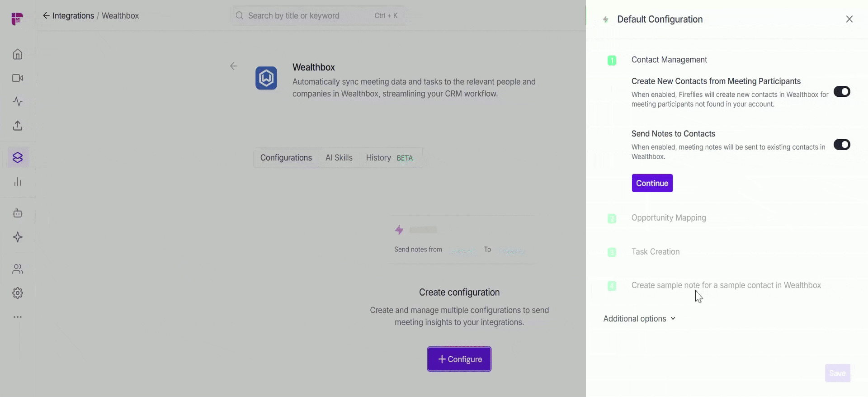Open the more options ellipsis in sidebar

[18, 317]
